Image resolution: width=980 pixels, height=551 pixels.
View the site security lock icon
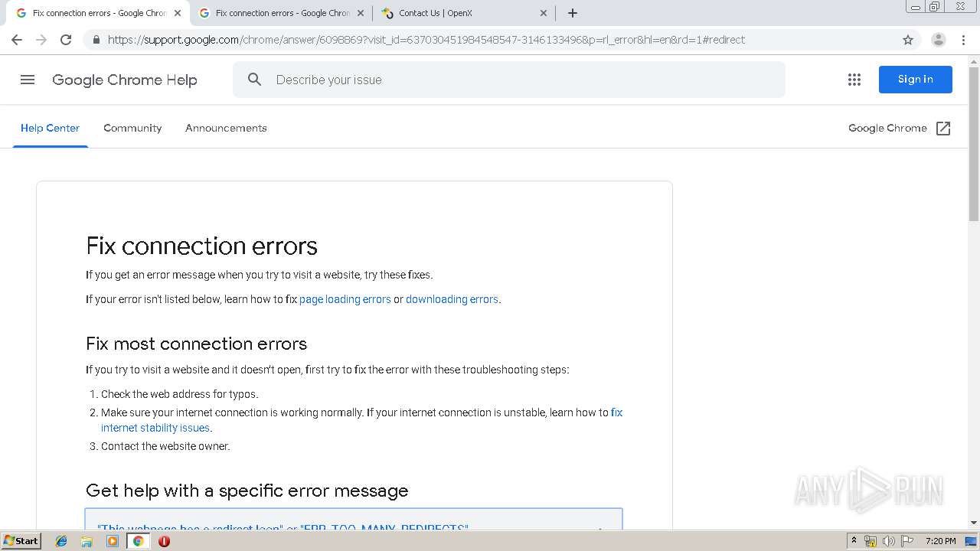coord(96,40)
